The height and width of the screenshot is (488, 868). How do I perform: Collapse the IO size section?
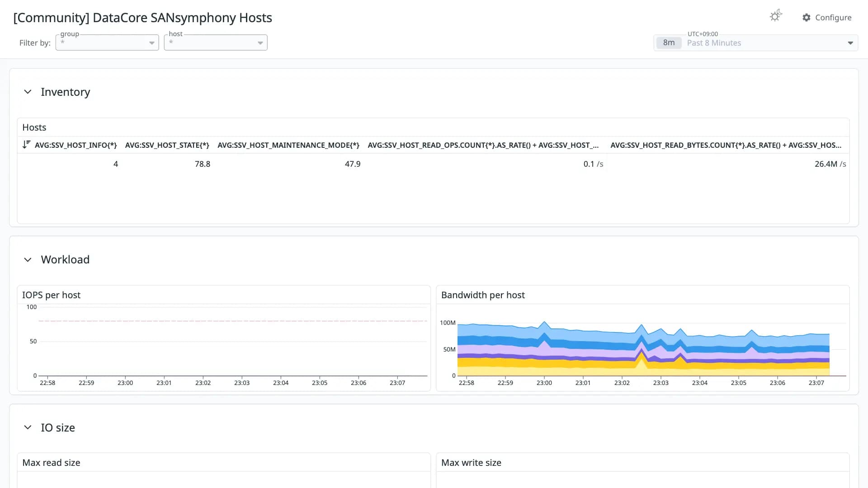tap(28, 427)
